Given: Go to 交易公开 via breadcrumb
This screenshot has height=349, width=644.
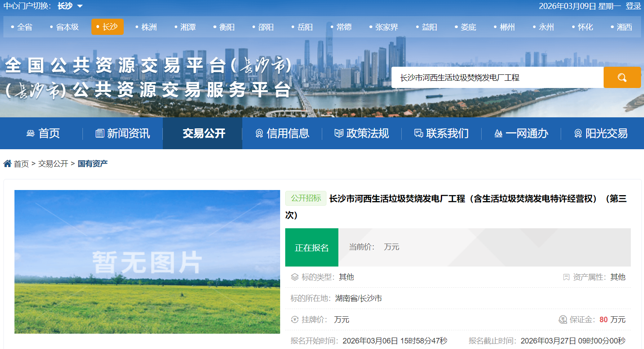Looking at the screenshot, I should pos(53,164).
